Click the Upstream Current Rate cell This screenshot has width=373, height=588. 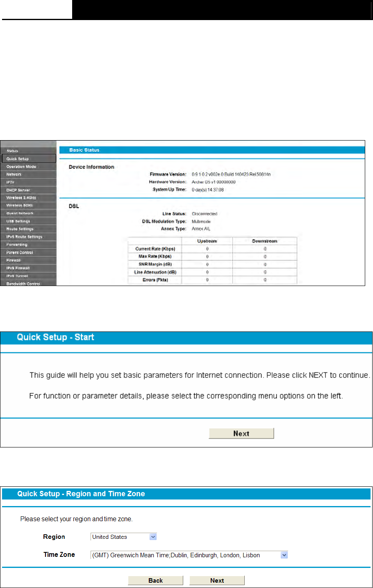[207, 249]
